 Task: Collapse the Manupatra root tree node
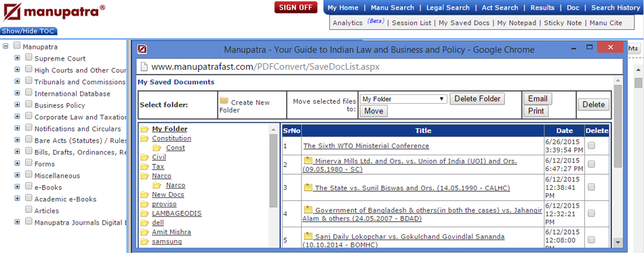(x=5, y=46)
